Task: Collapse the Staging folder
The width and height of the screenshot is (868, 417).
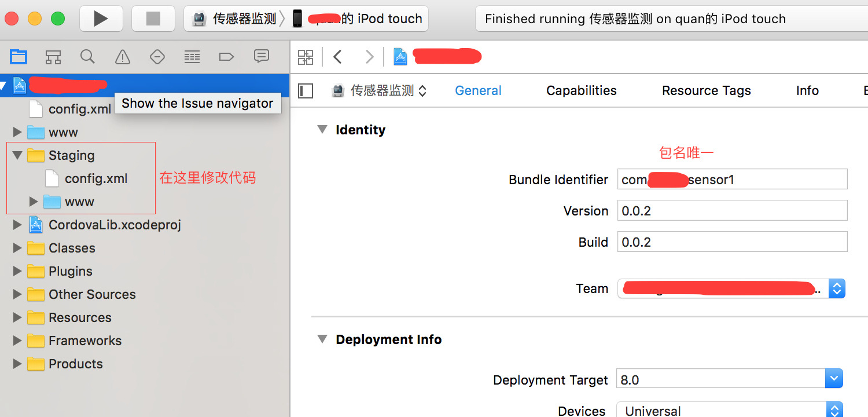Action: click(17, 155)
